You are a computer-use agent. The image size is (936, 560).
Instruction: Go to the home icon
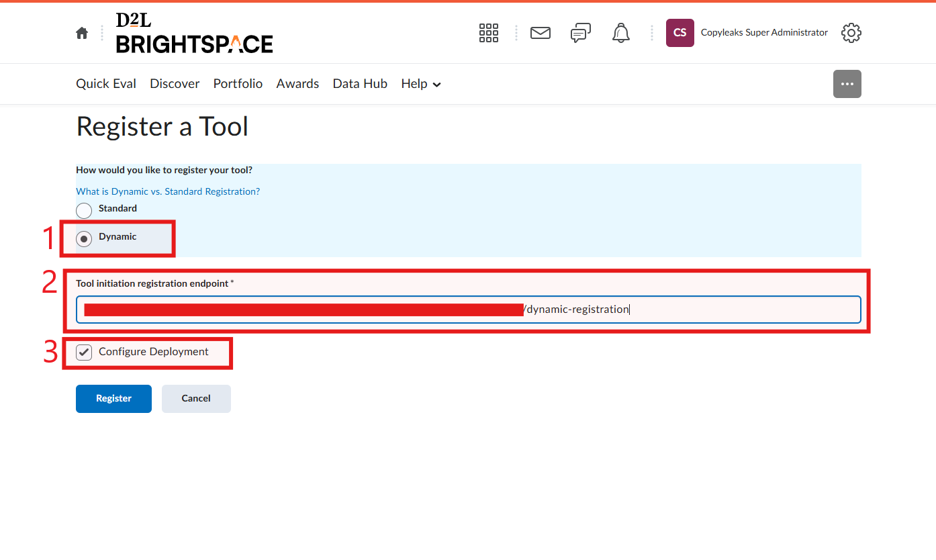click(82, 33)
